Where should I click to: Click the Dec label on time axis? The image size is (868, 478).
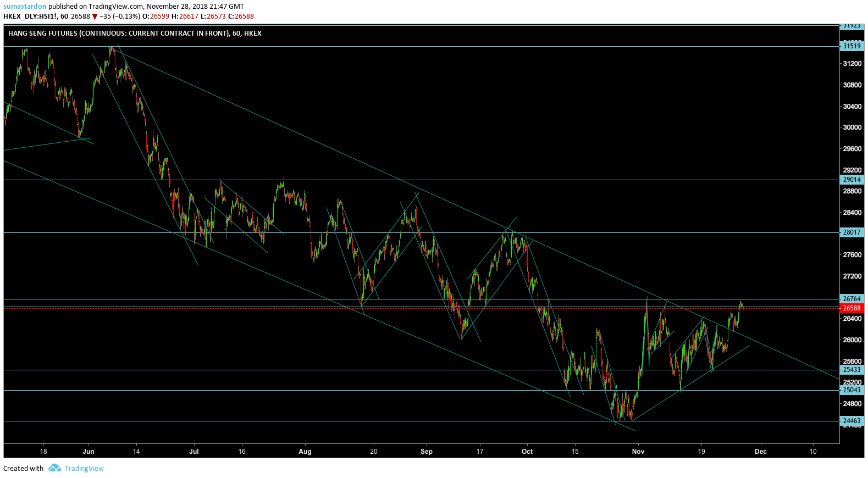click(x=761, y=452)
